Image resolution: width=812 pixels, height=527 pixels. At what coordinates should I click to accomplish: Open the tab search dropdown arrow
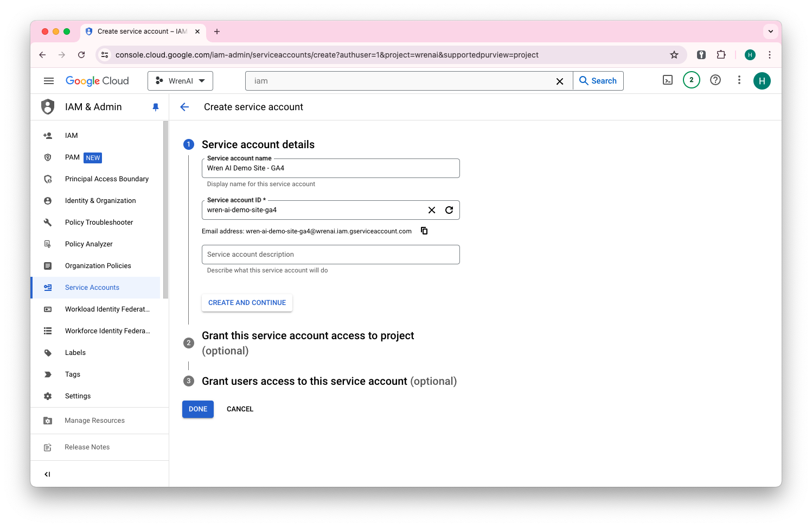(x=771, y=31)
